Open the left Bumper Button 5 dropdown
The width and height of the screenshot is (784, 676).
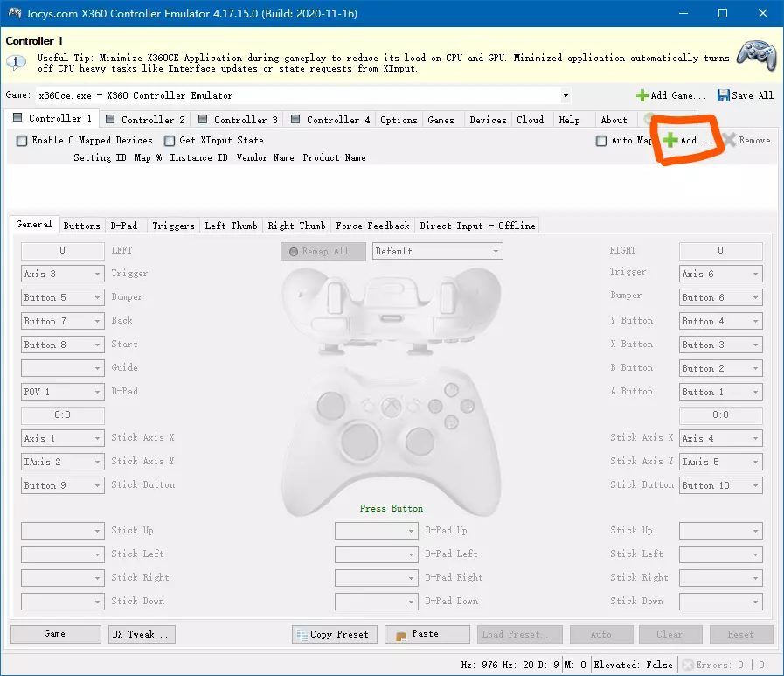63,297
